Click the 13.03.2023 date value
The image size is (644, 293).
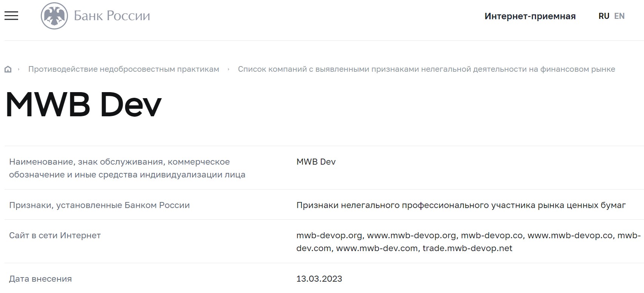click(319, 279)
